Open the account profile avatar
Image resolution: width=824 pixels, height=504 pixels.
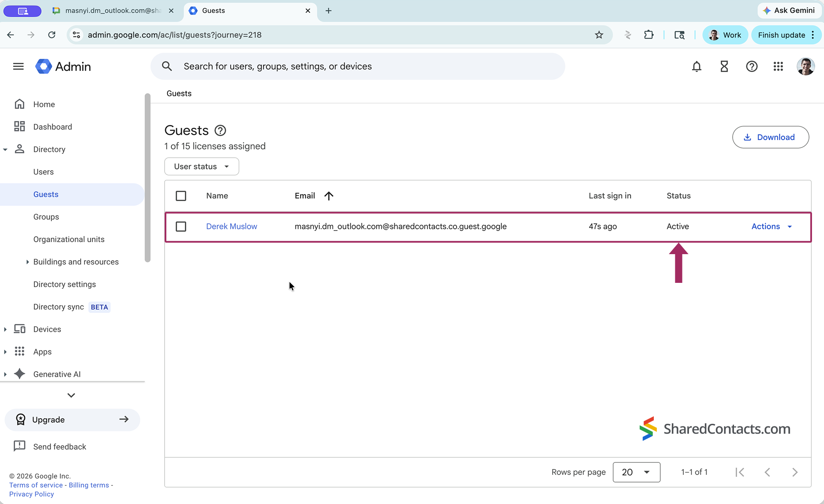(806, 66)
